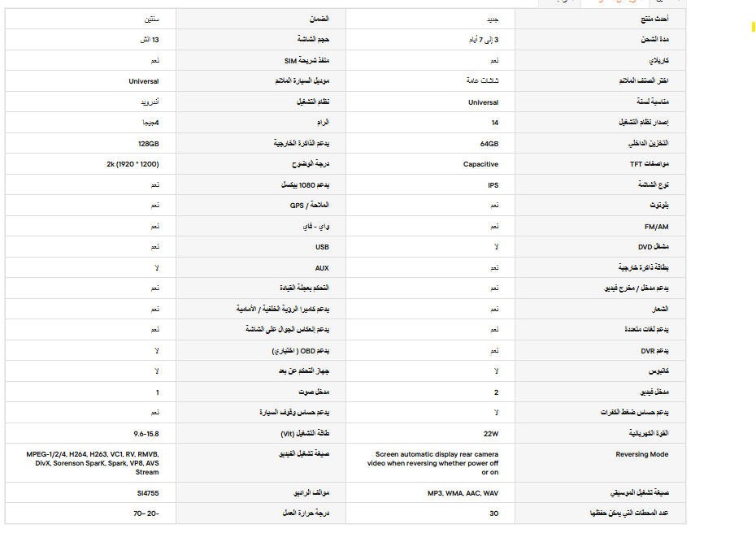This screenshot has width=756, height=533.
Task: Select the 22W electrical power value
Action: pos(491,433)
